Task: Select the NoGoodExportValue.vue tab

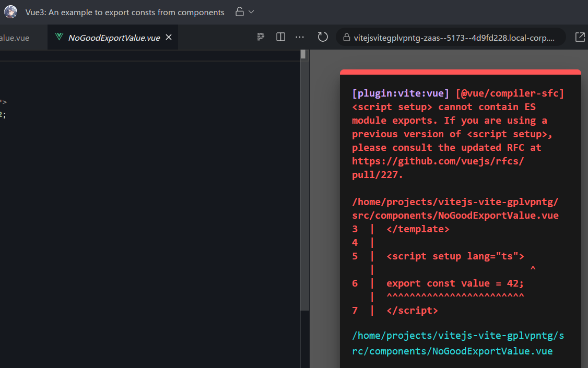Action: [114, 38]
